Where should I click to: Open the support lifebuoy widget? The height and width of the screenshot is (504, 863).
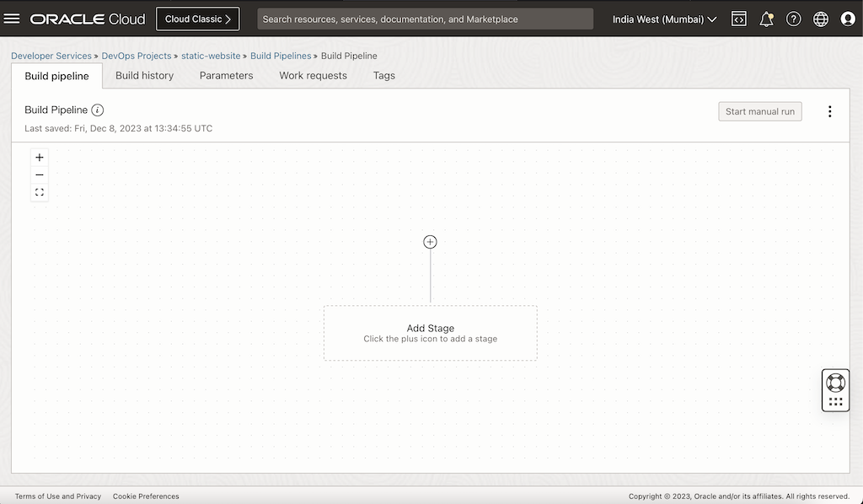tap(835, 382)
